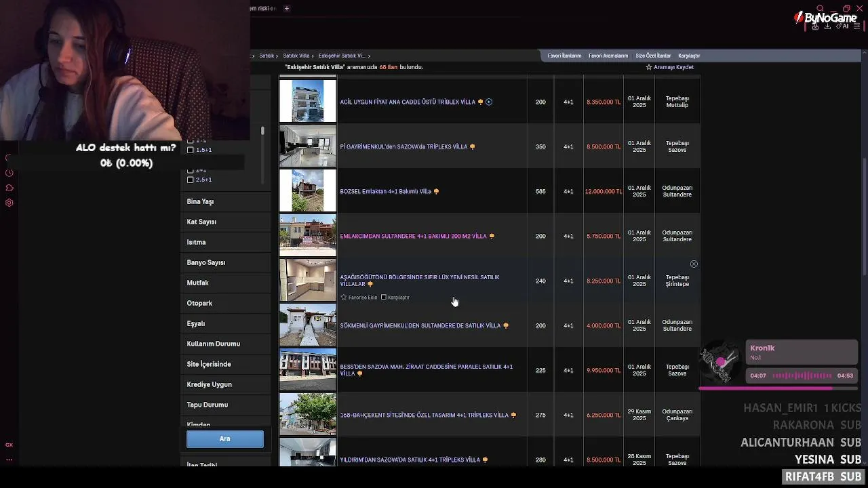Open BESS'DEN SAZOVA MAH. listing
The width and height of the screenshot is (868, 488).
(426, 370)
